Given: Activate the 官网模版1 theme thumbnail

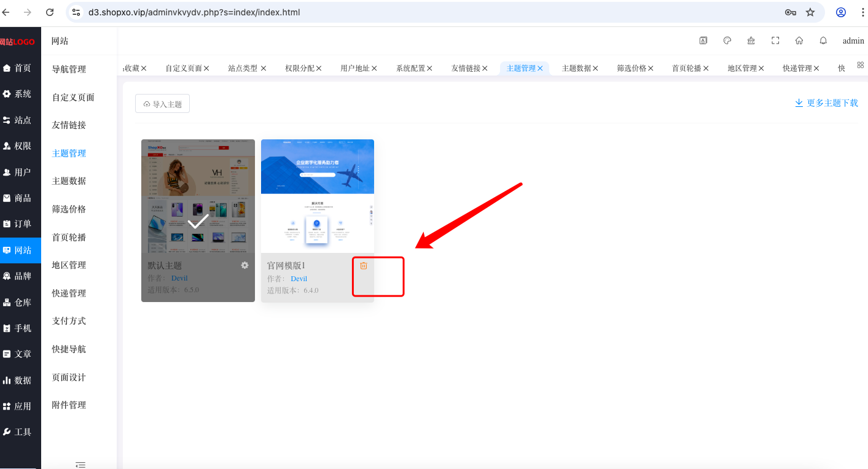Looking at the screenshot, I should pyautogui.click(x=318, y=196).
